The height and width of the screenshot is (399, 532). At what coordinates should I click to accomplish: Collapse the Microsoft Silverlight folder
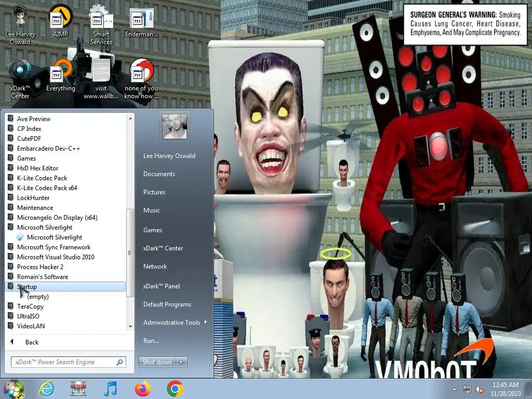click(65, 228)
